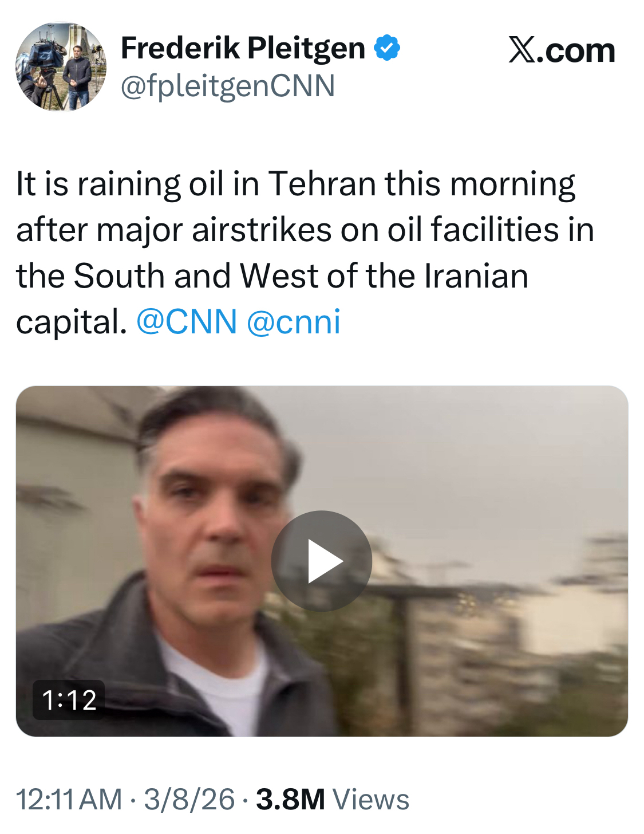The image size is (644, 834).
Task: Open the @cnni mention link
Action: (294, 321)
